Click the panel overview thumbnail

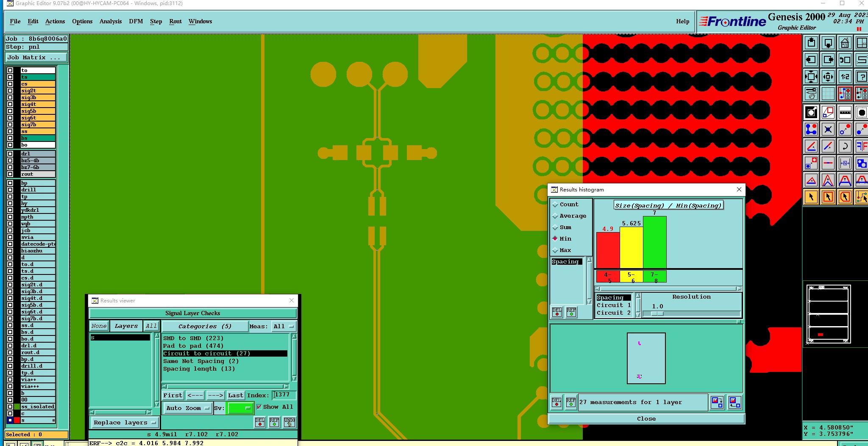pyautogui.click(x=829, y=314)
